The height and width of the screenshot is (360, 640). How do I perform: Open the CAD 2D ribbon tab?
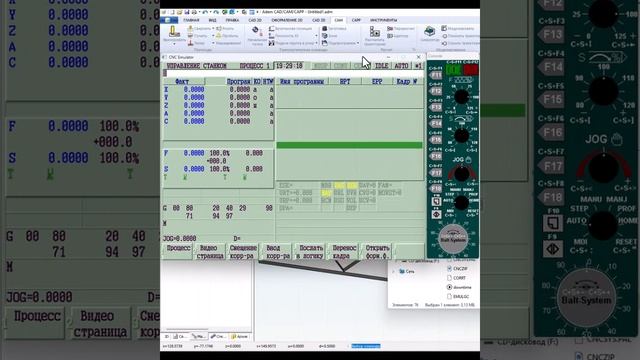tap(255, 20)
